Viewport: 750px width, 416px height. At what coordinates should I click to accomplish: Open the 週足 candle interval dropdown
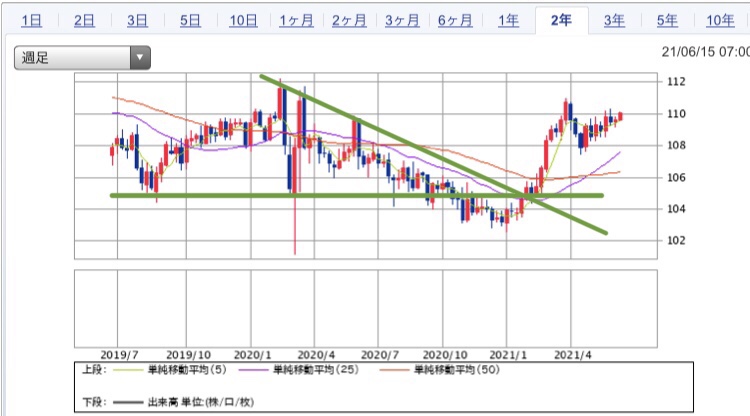pos(82,58)
